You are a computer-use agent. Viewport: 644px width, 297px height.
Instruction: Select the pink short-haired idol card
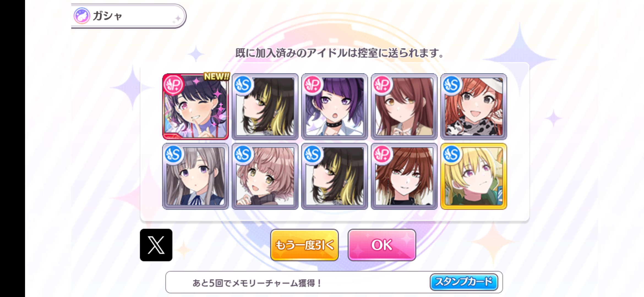tap(265, 176)
